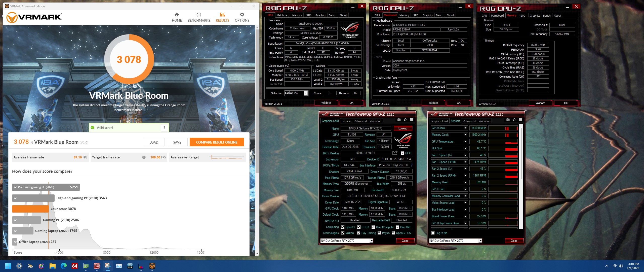644x272 pixels.
Task: Open Graphics tab in CPU-Z Memory window
Action: [535, 16]
